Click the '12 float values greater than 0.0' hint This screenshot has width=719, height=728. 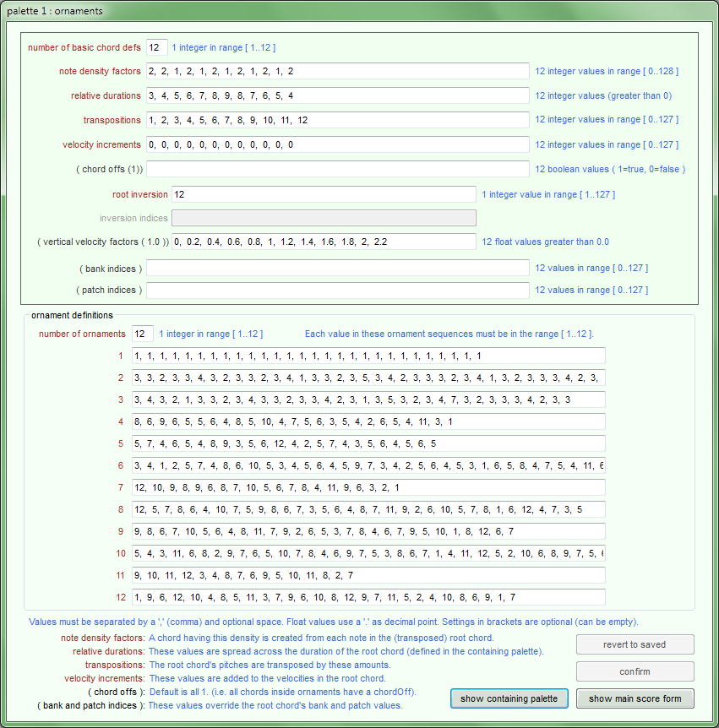(x=545, y=242)
